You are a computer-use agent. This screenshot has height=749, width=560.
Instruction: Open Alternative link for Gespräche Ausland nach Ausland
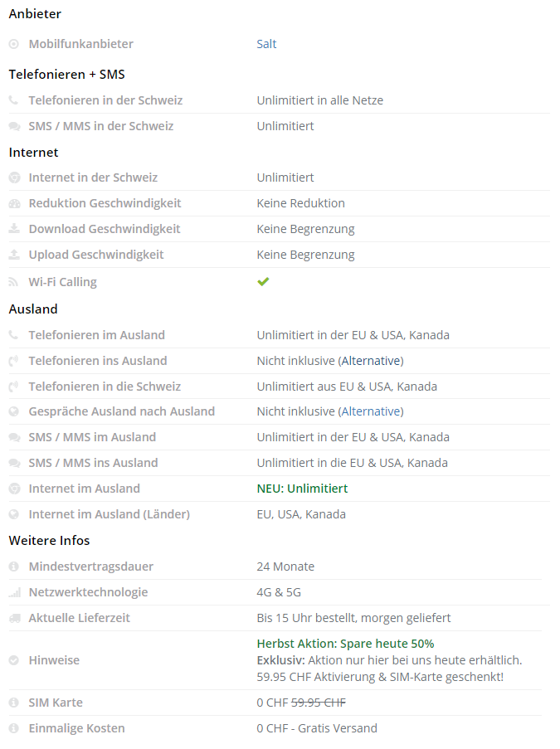(x=371, y=411)
